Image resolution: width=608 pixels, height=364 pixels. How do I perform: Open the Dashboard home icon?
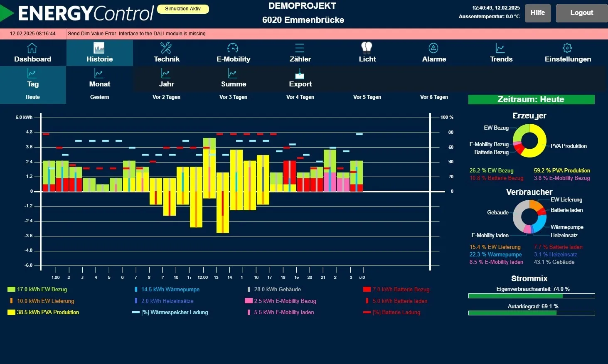pos(32,48)
